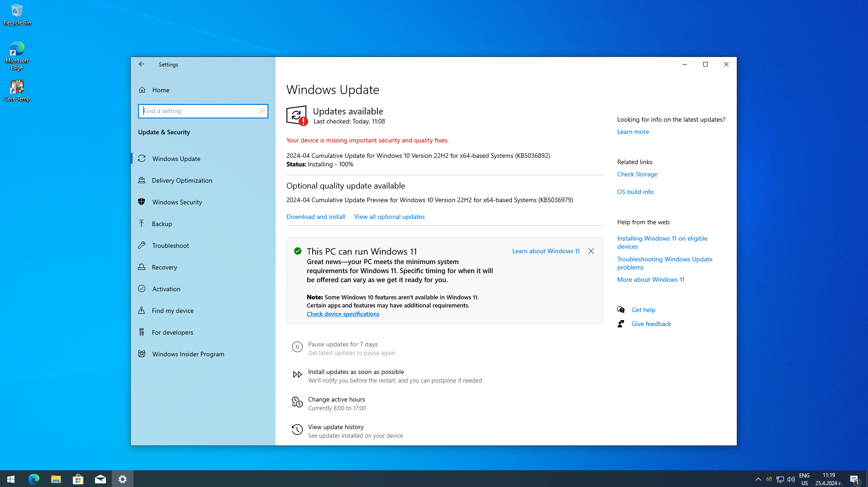868x487 pixels.
Task: Click the Get help text link
Action: pyautogui.click(x=644, y=310)
